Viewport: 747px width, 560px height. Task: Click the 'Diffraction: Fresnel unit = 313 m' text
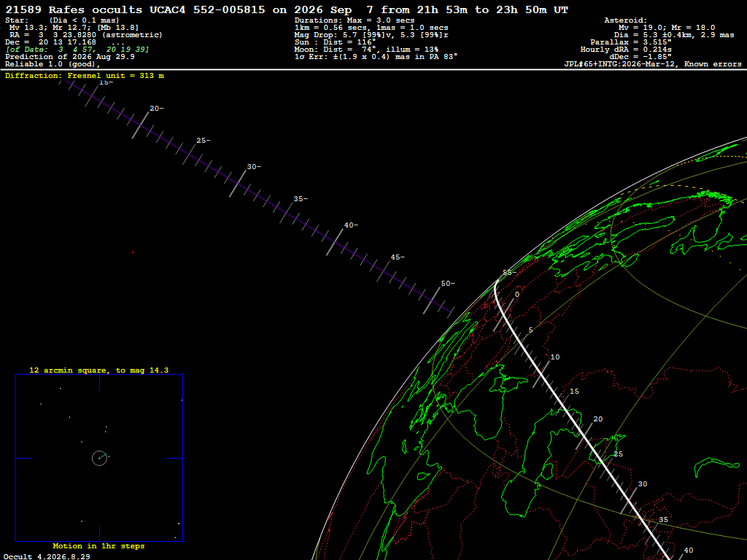(85, 76)
